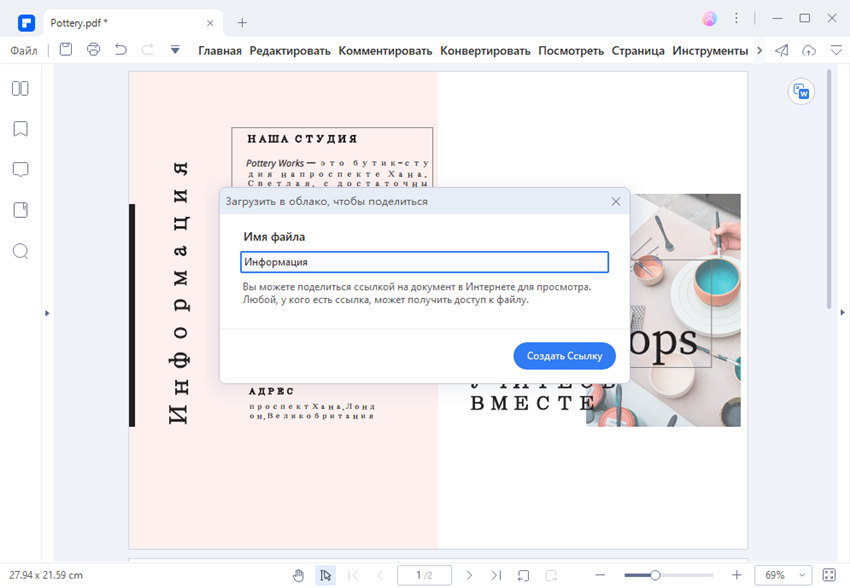Viewport: 850px width, 588px height.
Task: Expand the quick access toolbar dropdown
Action: 175,50
